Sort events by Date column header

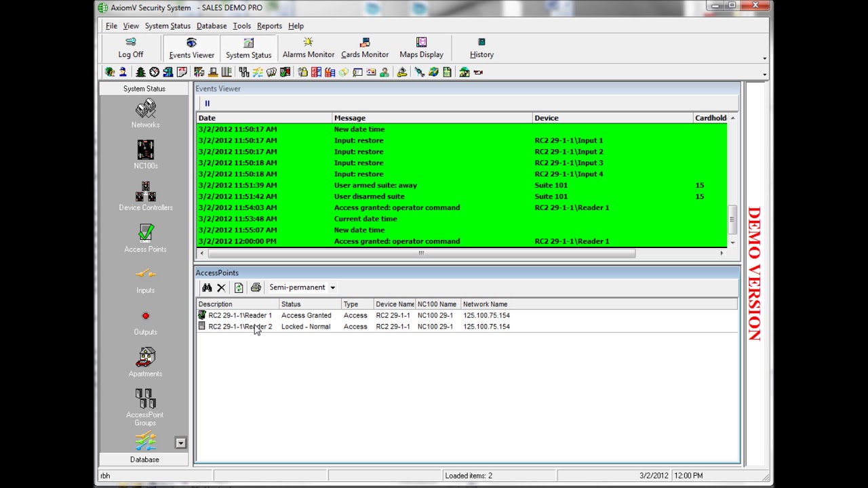pyautogui.click(x=264, y=118)
